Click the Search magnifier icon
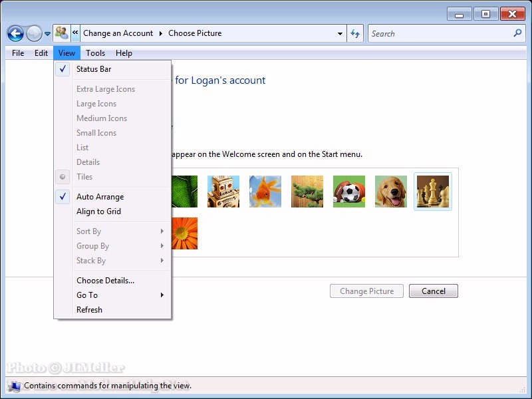Image resolution: width=532 pixels, height=399 pixels. point(517,33)
